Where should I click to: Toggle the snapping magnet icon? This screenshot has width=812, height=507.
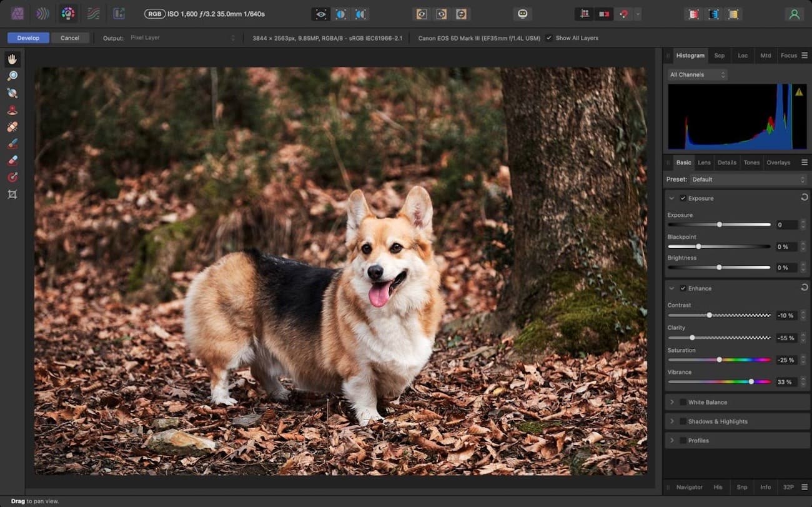623,14
